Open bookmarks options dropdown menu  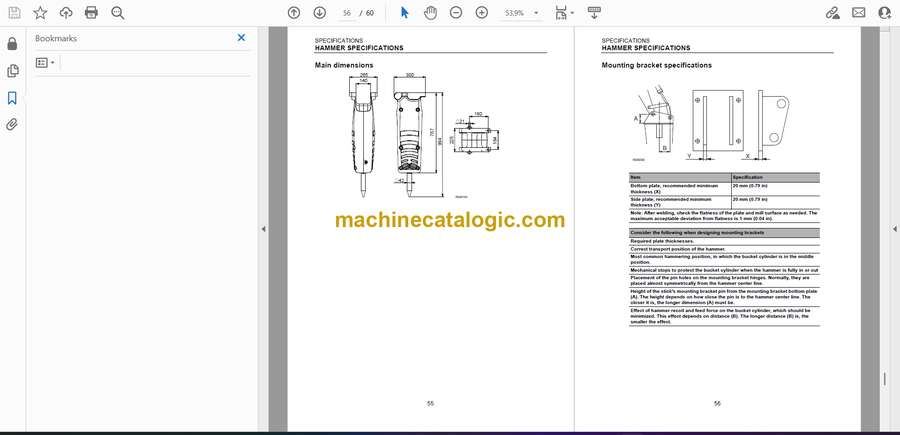45,62
